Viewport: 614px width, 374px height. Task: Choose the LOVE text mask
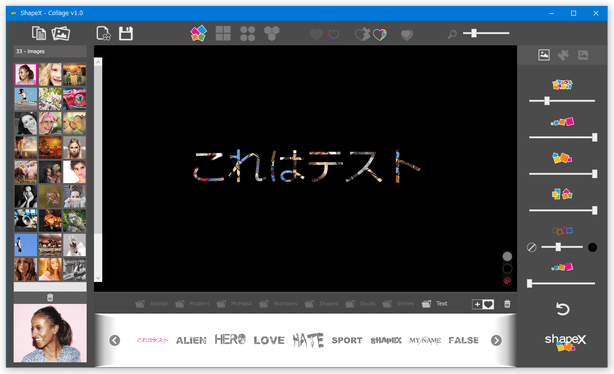[269, 340]
